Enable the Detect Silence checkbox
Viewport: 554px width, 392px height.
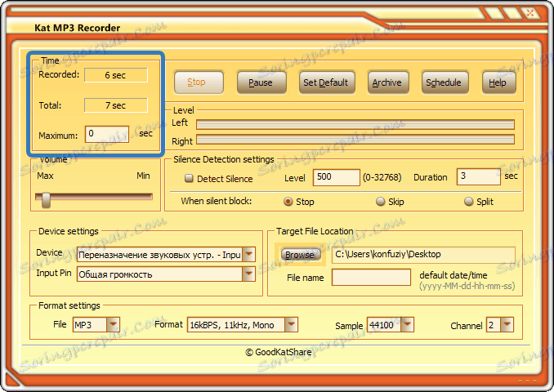point(189,178)
